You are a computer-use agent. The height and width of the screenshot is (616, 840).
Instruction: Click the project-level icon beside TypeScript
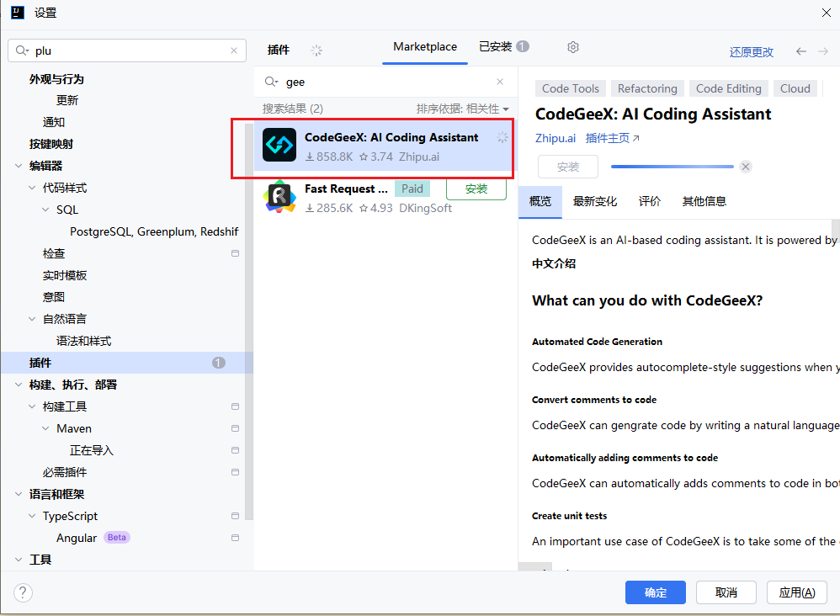tap(235, 516)
